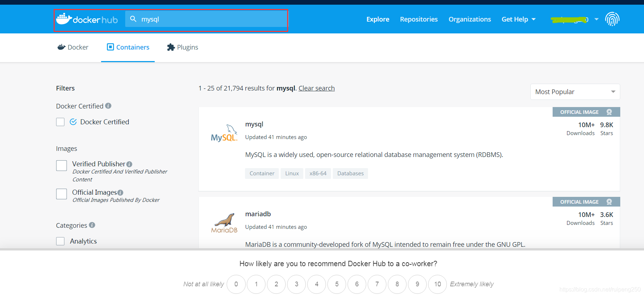Rate recommendation score 9
Screen dimensions: 644x296
(x=417, y=284)
